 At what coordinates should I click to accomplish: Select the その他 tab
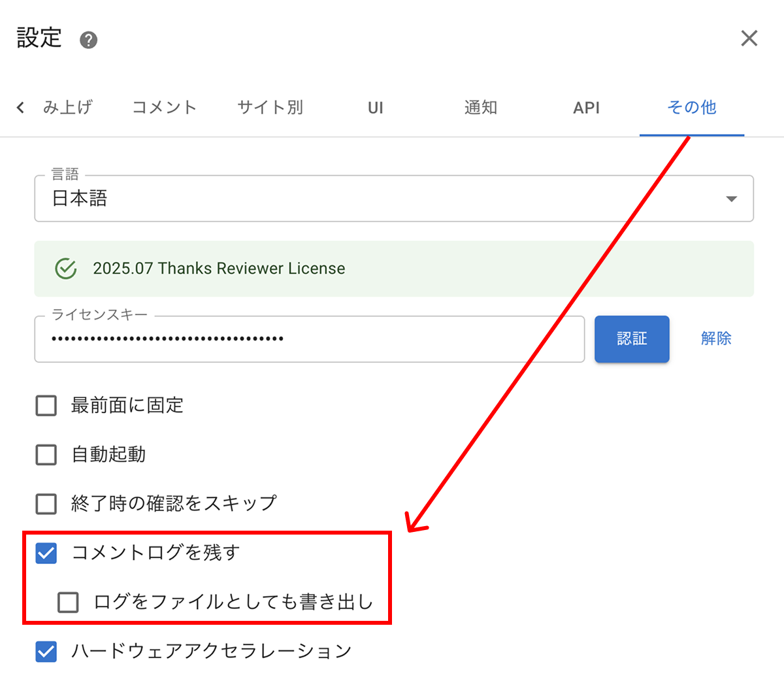point(691,107)
